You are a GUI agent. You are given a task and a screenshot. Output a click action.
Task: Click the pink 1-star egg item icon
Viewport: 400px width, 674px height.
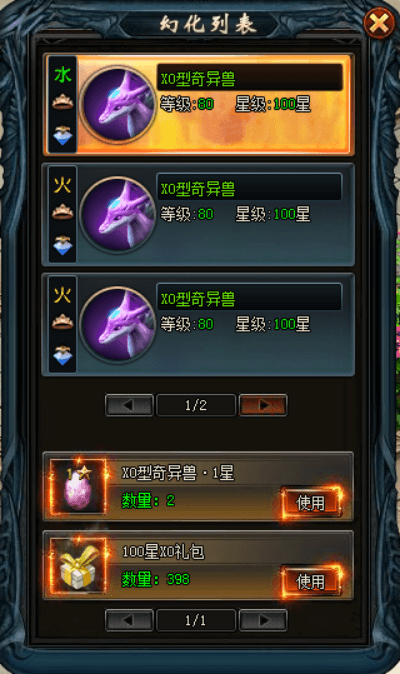pyautogui.click(x=78, y=487)
